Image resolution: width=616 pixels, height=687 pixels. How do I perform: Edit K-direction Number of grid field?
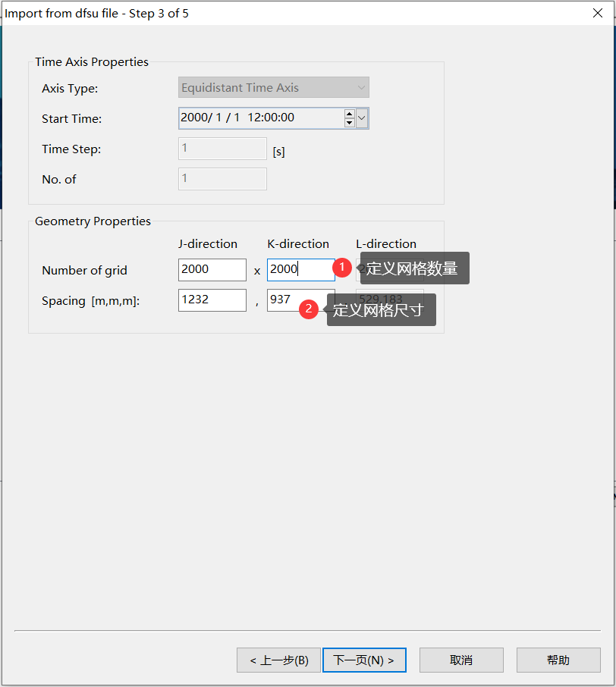pyautogui.click(x=300, y=269)
